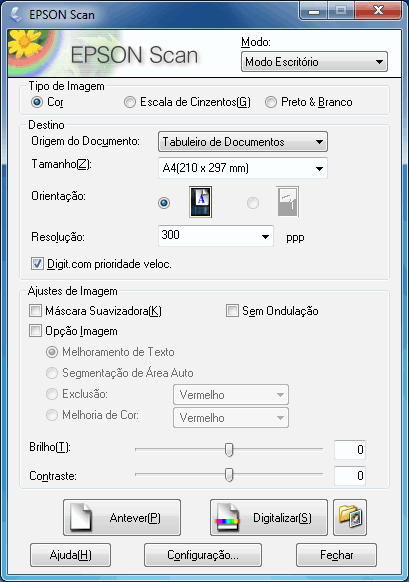Click the EPSON Scan title bar scanner icon

click(16, 14)
